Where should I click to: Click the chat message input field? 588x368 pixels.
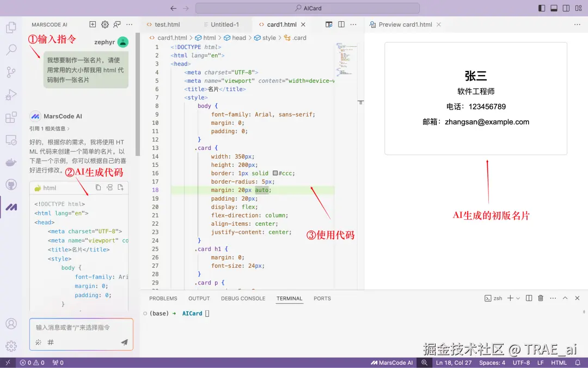[x=81, y=328]
